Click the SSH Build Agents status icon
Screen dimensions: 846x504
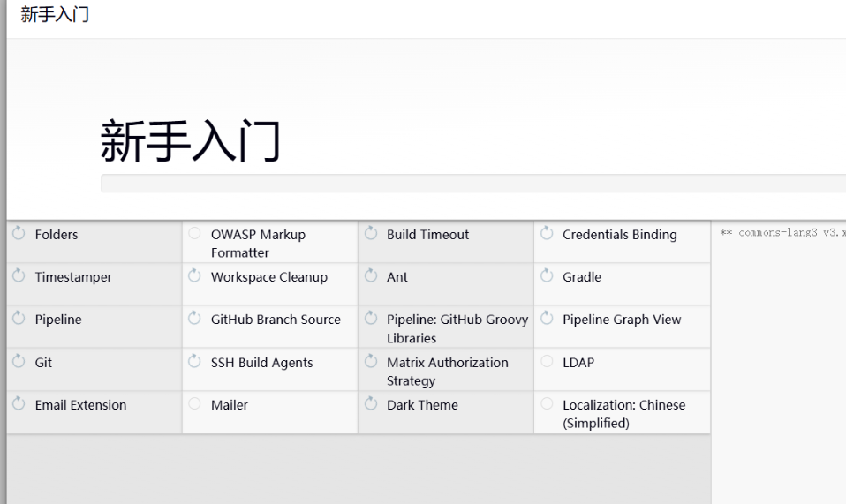tap(195, 361)
